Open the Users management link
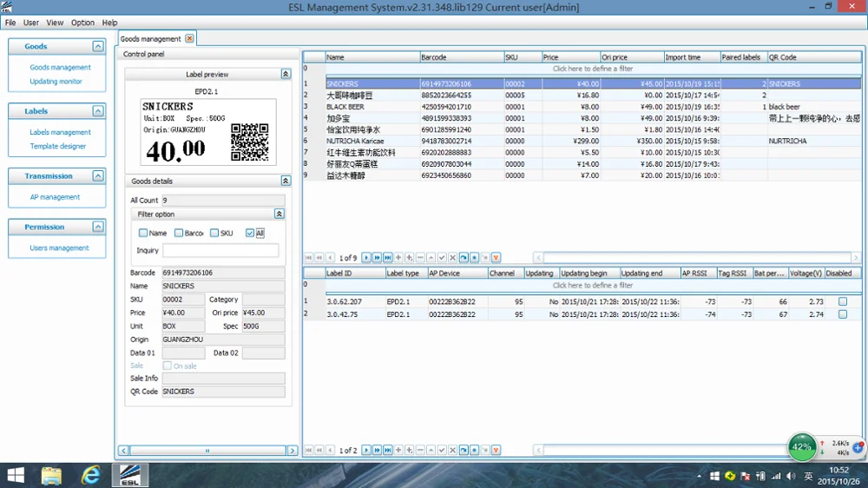This screenshot has width=868, height=488. (x=59, y=248)
